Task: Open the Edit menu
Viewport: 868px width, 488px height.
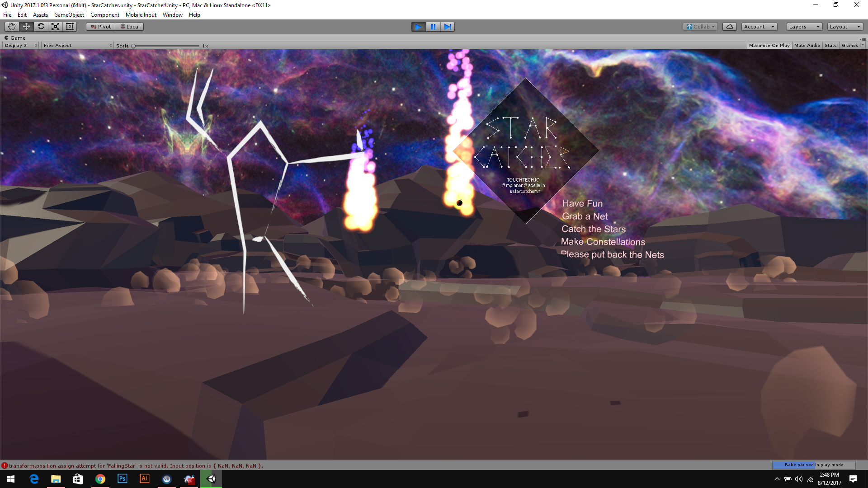Action: click(22, 15)
